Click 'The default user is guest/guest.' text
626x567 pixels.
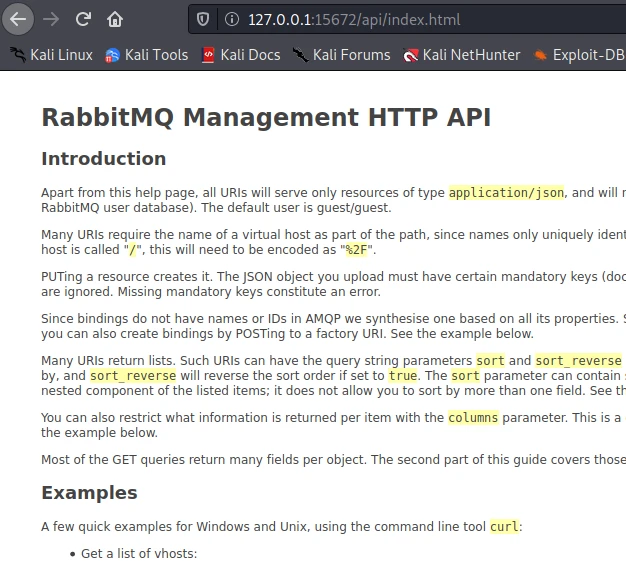pyautogui.click(x=296, y=208)
